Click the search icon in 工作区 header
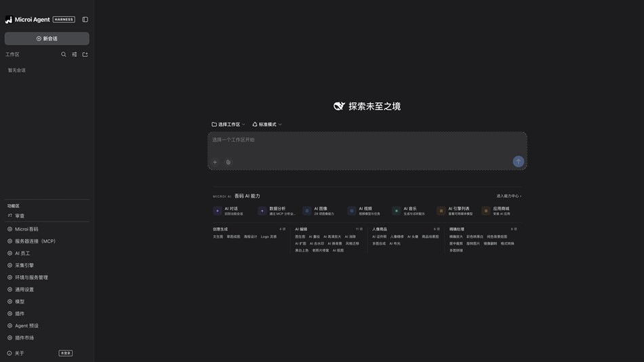This screenshot has width=644, height=362. click(64, 54)
